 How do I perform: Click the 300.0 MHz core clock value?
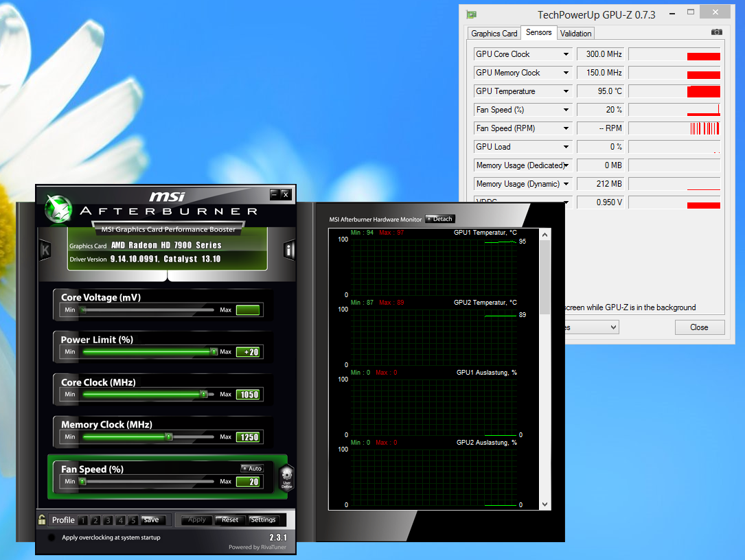(x=601, y=54)
